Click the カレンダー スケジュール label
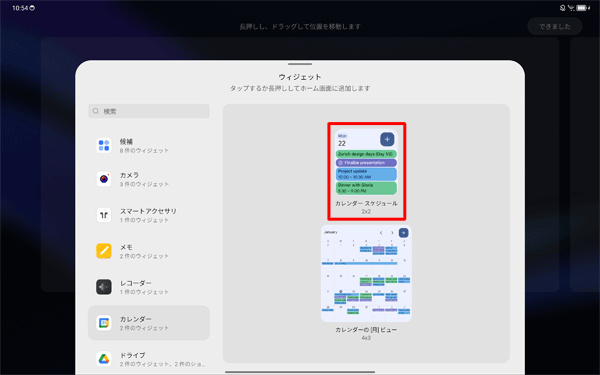This screenshot has height=375, width=600. pyautogui.click(x=366, y=203)
